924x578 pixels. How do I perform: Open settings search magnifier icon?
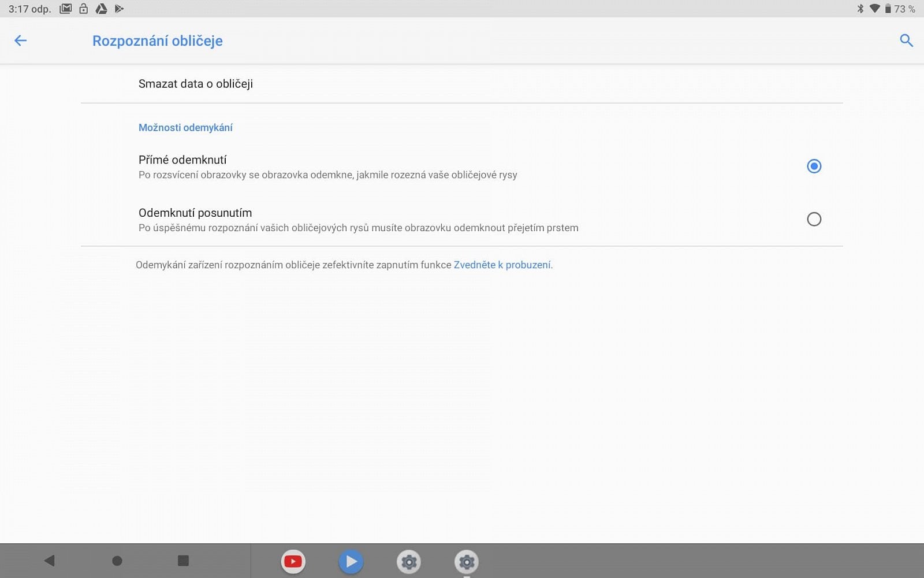pyautogui.click(x=906, y=40)
